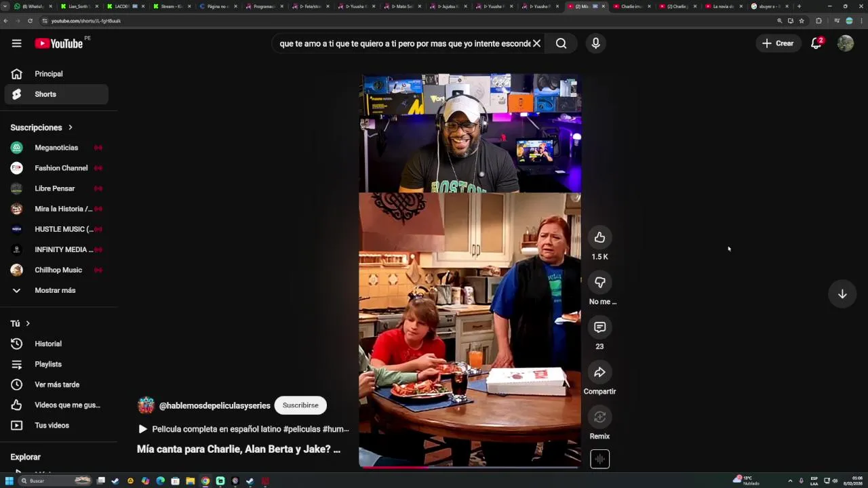Viewport: 868px width, 488px height.
Task: Open File Explorer from the taskbar
Action: [x=191, y=481]
